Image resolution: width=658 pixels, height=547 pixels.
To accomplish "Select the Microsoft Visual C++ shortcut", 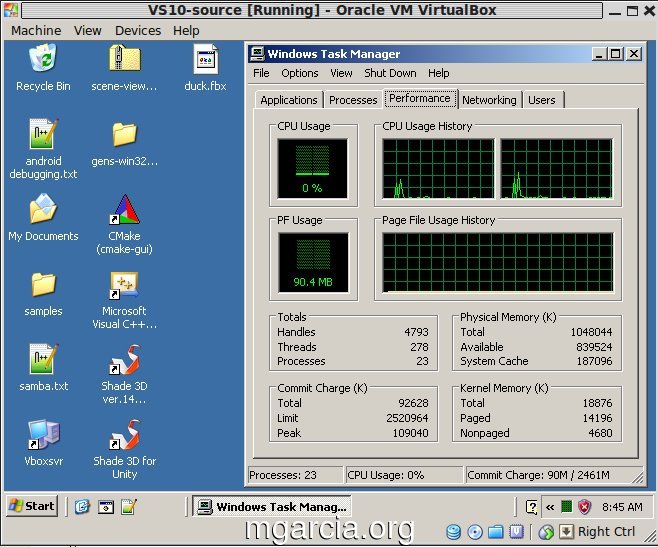I will coord(125,285).
